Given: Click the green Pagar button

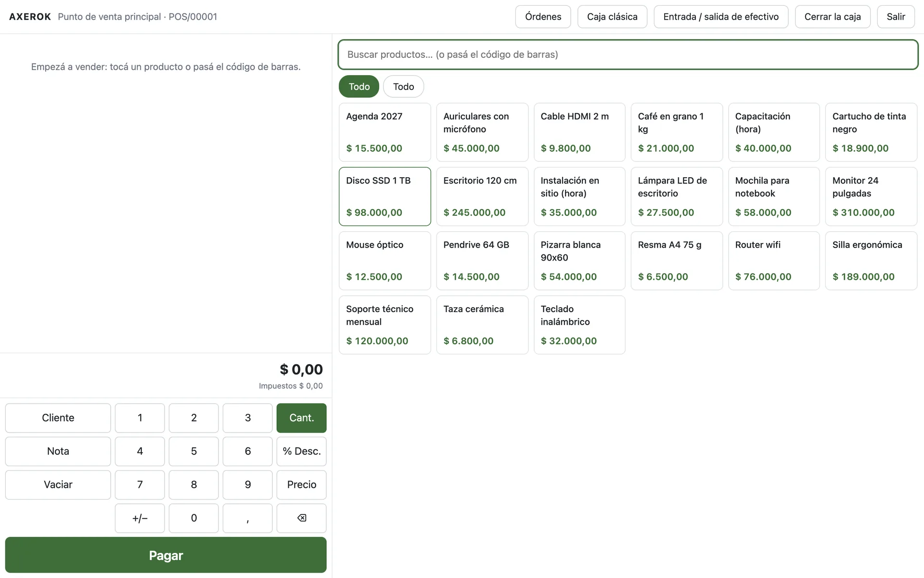Looking at the screenshot, I should [166, 555].
